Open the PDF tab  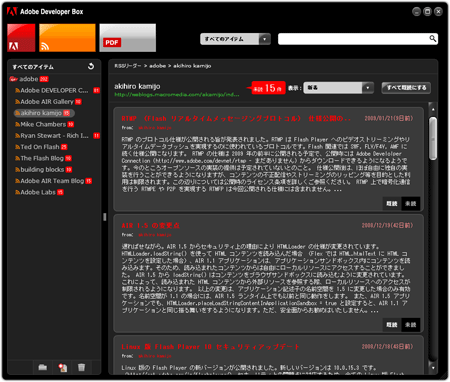(x=127, y=38)
